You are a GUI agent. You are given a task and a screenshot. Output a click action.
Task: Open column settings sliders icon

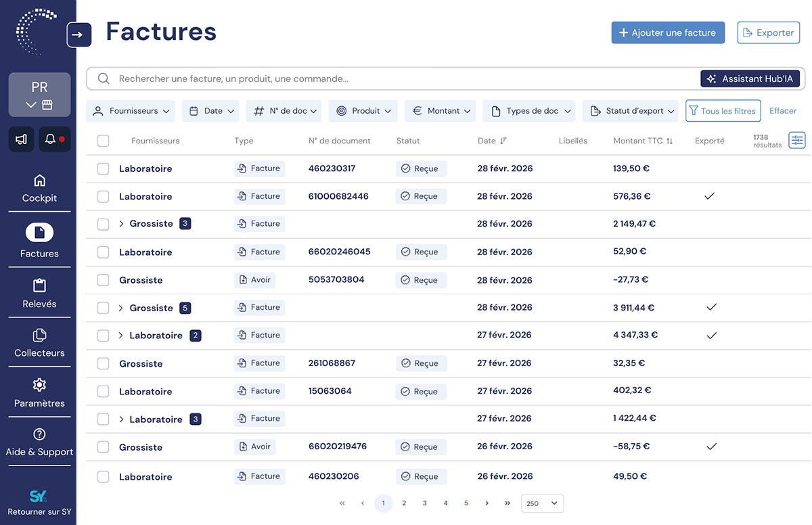[x=797, y=140]
